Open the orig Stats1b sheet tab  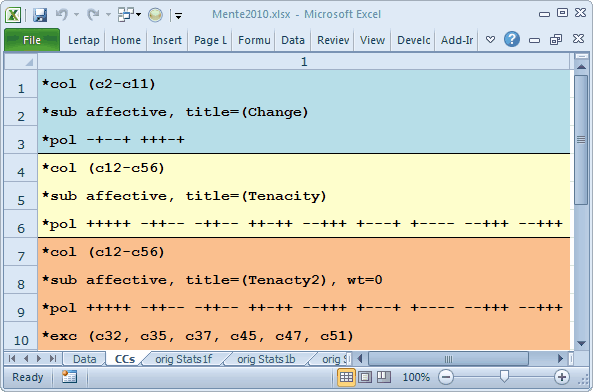[266, 359]
